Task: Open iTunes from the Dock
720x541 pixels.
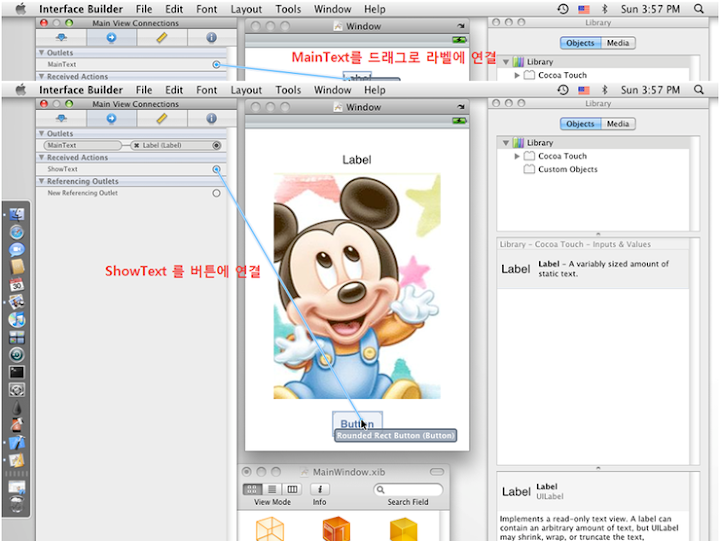Action: 16,319
